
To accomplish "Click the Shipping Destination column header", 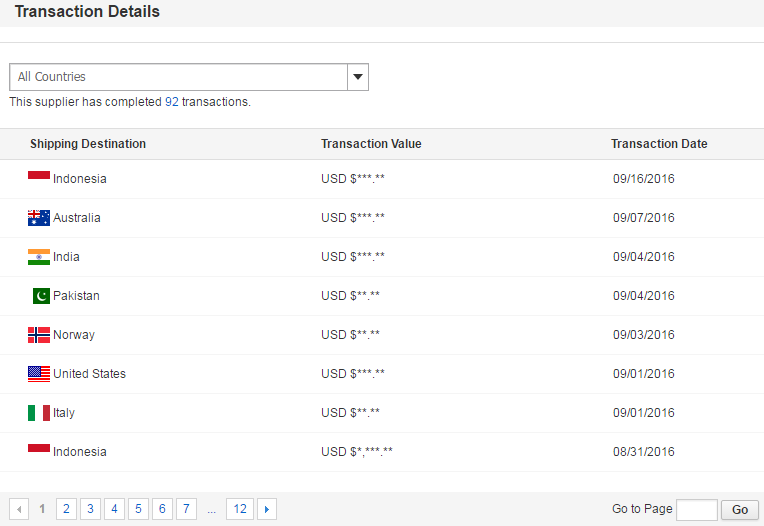I will pos(88,144).
